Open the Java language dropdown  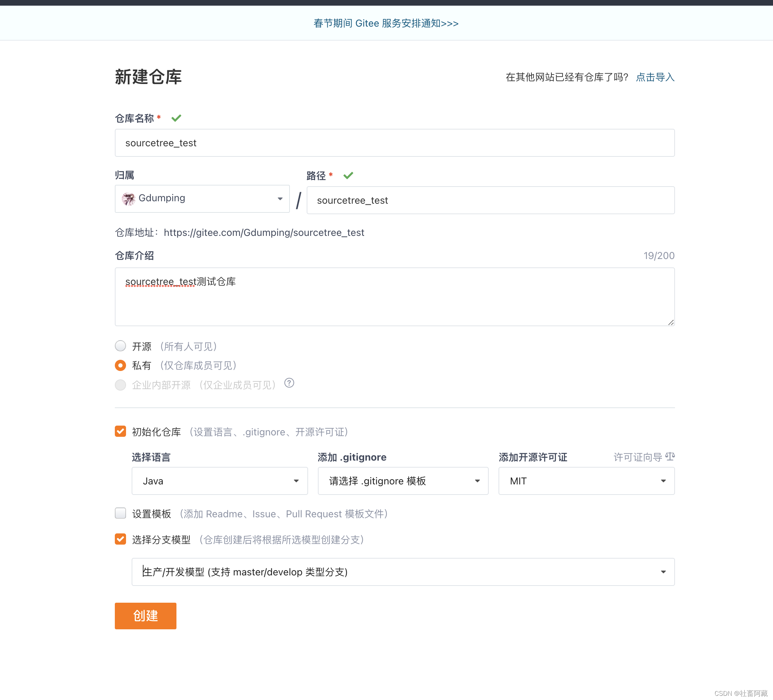[220, 481]
